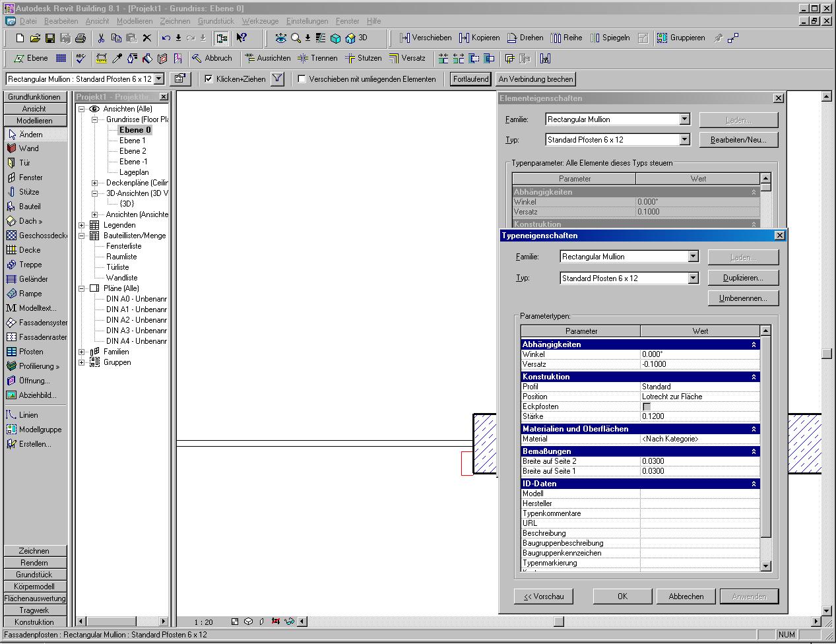Click the Trennen split tool
The height and width of the screenshot is (644, 836).
tap(317, 58)
